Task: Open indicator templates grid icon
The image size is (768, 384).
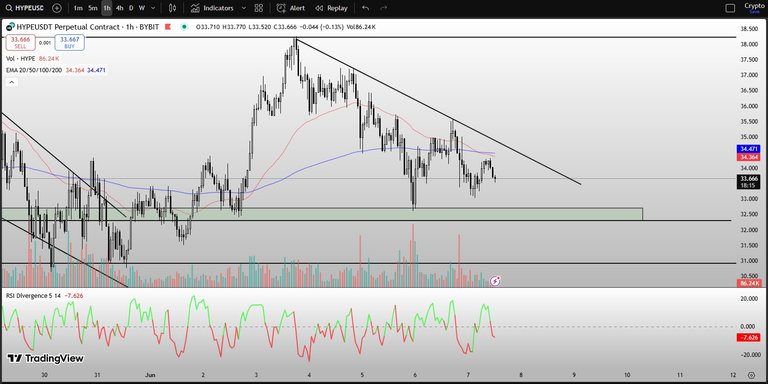Action: pos(259,8)
